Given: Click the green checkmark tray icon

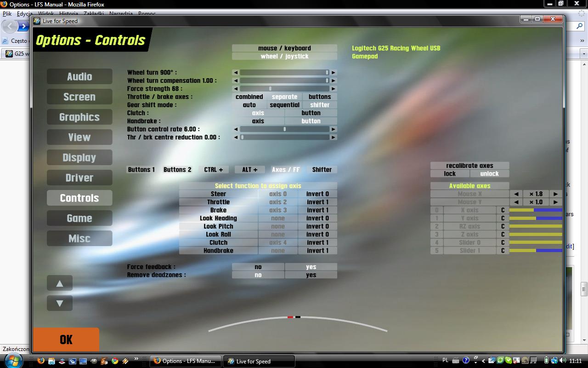Looking at the screenshot, I should coord(508,361).
